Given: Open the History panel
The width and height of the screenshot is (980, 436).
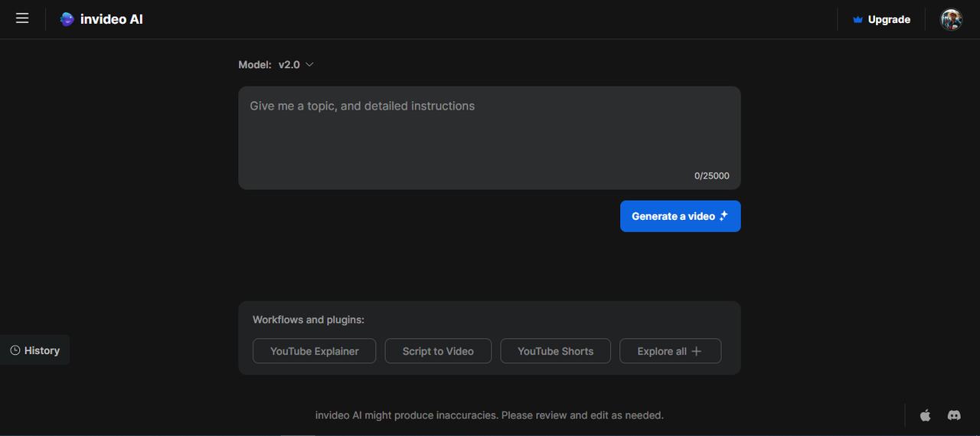Looking at the screenshot, I should [x=34, y=350].
